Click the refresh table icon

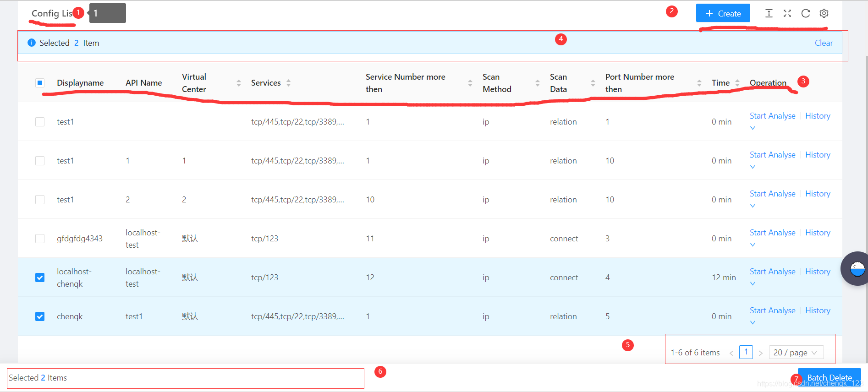(806, 13)
